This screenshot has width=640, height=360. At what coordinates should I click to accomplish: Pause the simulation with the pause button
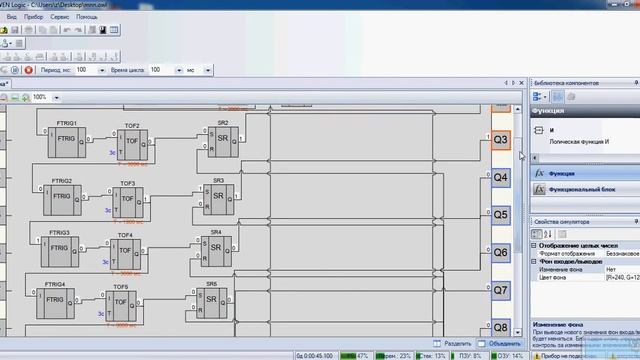click(15, 70)
